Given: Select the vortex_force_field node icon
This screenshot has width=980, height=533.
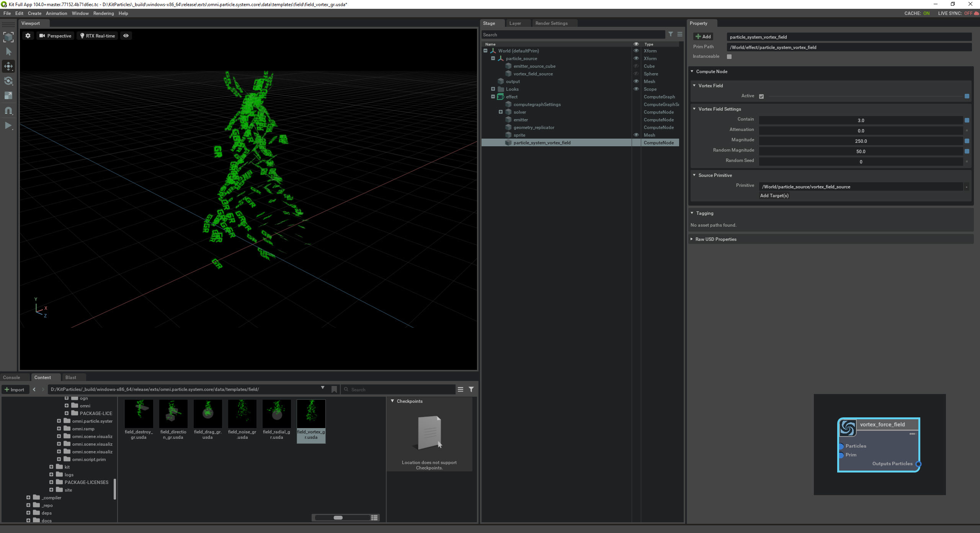Looking at the screenshot, I should point(848,428).
